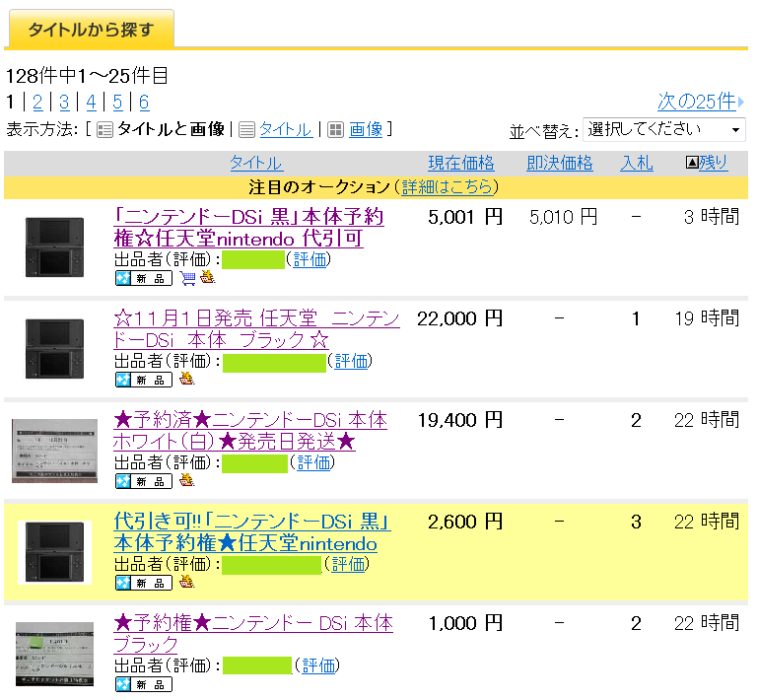Go to results page 3

tap(64, 102)
